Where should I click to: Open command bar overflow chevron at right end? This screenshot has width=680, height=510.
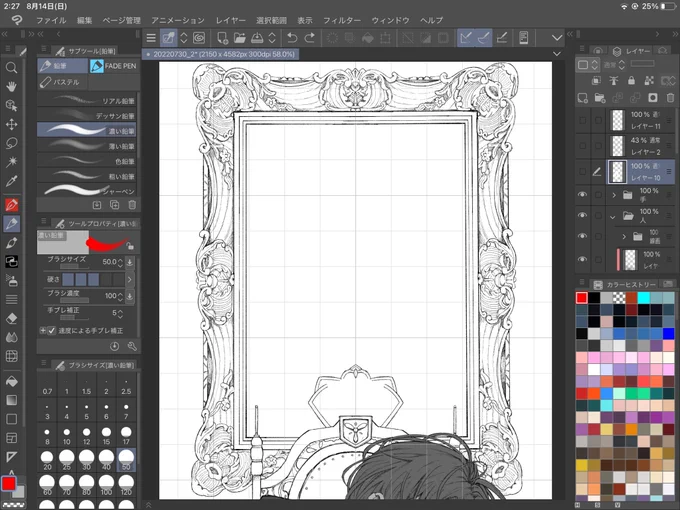point(557,38)
